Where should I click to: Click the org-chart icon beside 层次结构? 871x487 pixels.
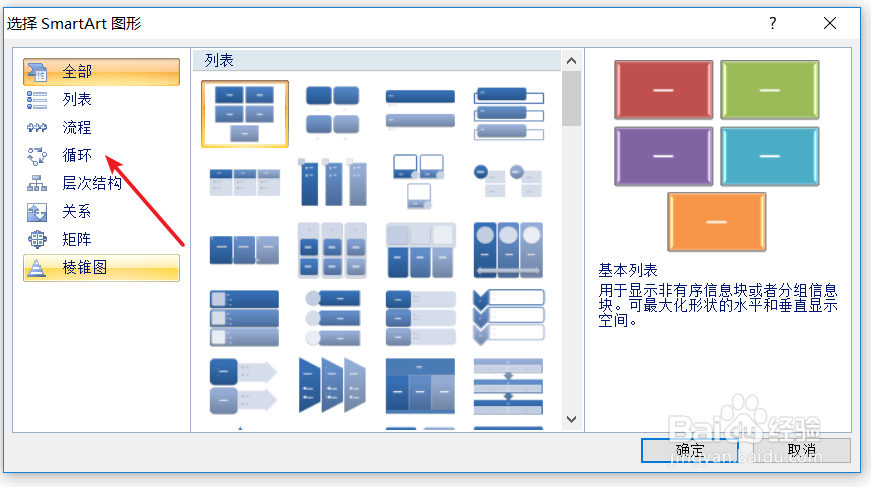37,183
